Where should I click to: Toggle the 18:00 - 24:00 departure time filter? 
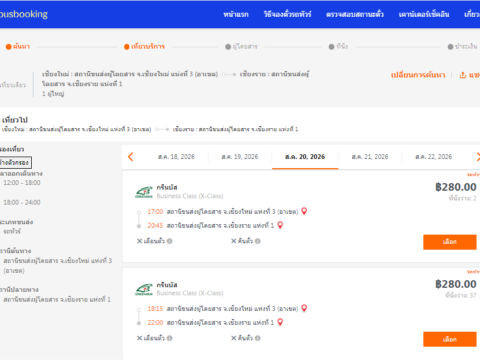click(22, 202)
